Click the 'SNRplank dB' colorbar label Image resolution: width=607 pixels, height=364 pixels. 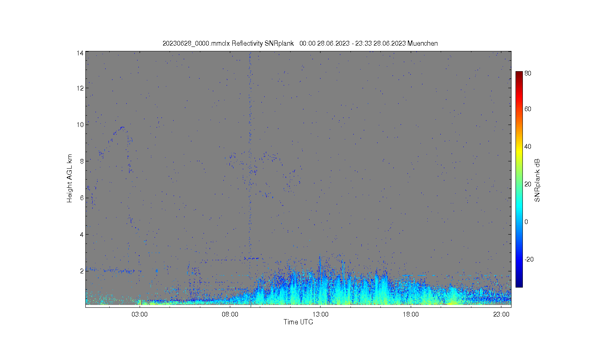pos(537,180)
